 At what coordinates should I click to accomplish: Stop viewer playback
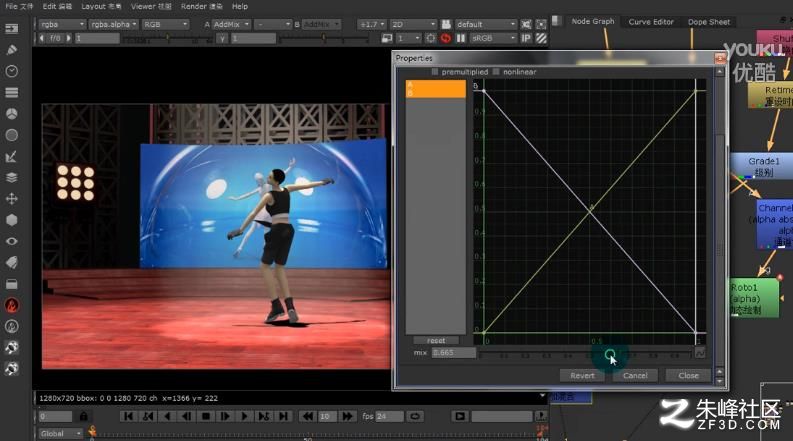click(206, 416)
